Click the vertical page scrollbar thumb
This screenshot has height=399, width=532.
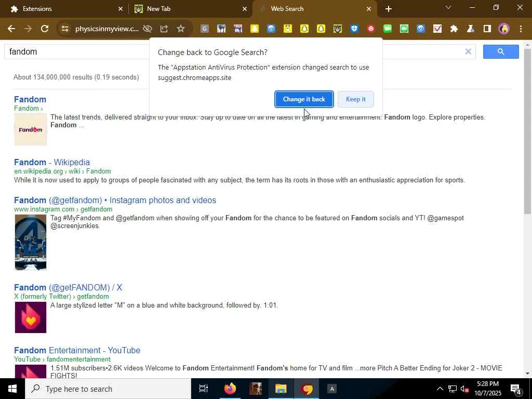point(527,131)
